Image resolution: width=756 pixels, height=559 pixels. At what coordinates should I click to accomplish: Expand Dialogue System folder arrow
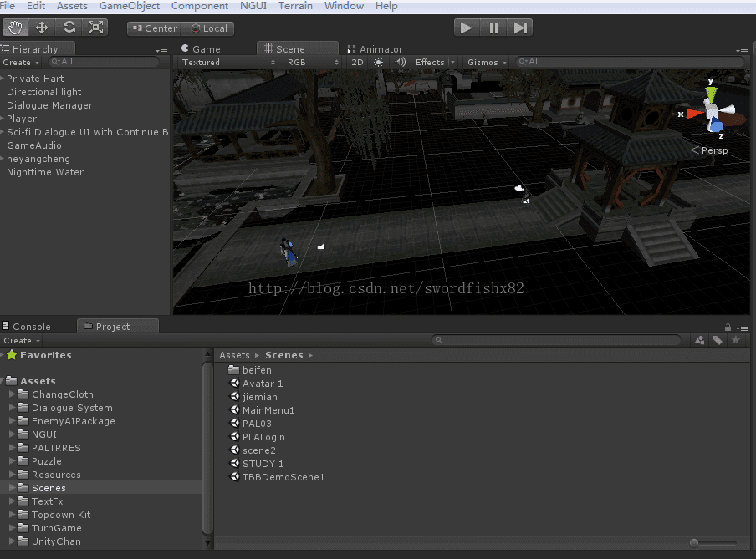[12, 408]
